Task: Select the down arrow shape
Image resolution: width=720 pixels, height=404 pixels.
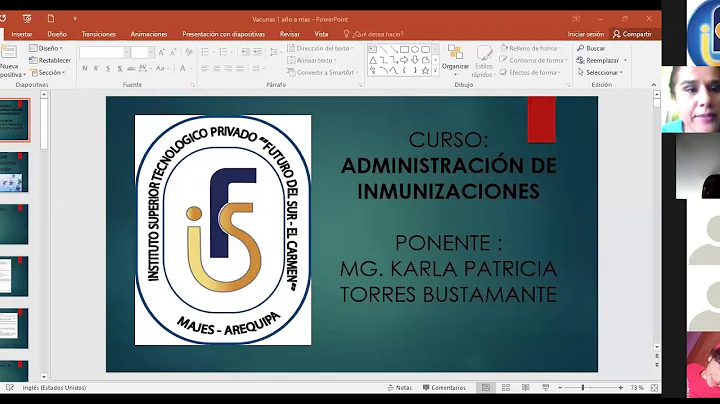Action: (x=415, y=60)
